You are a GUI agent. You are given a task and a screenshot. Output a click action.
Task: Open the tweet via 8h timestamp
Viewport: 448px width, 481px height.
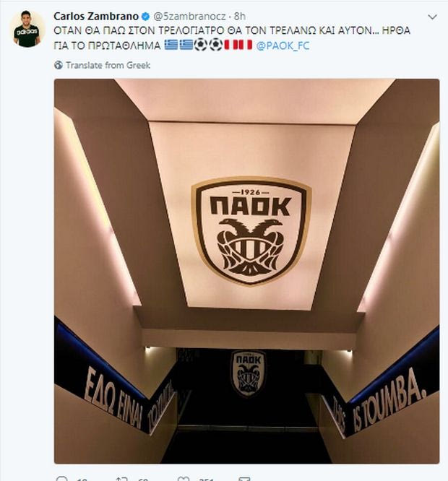[240, 17]
